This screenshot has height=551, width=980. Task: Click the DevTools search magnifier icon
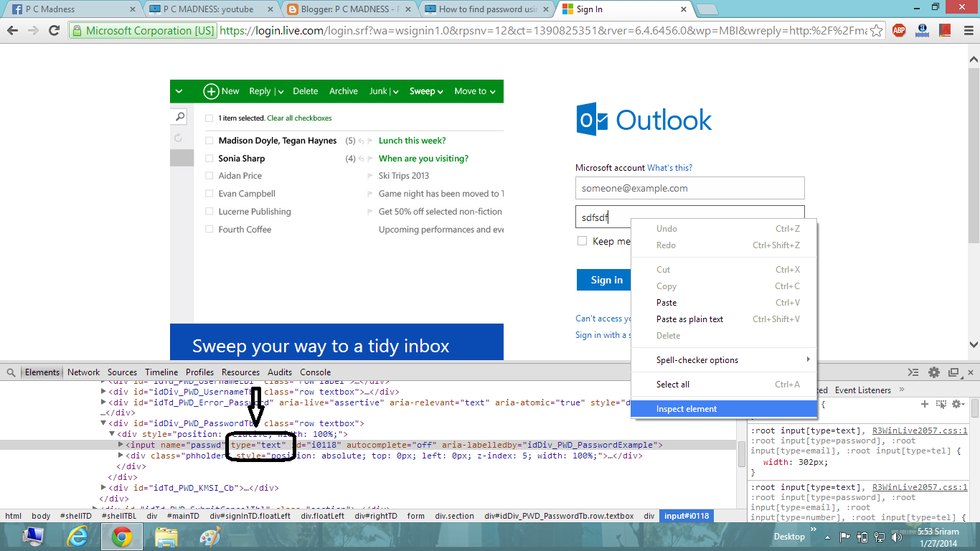[x=11, y=372]
